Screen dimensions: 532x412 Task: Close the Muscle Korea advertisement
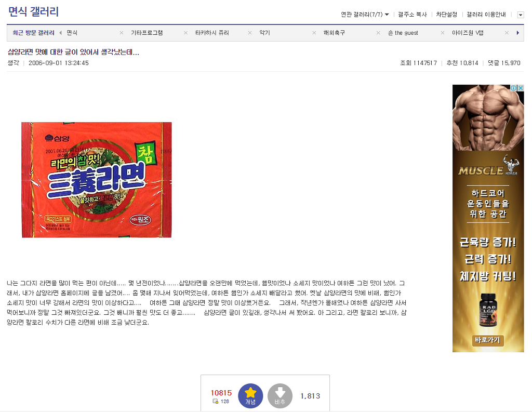(521, 88)
